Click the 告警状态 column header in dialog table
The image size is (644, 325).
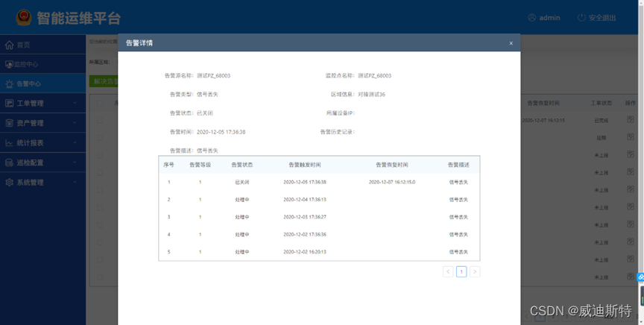(242, 165)
